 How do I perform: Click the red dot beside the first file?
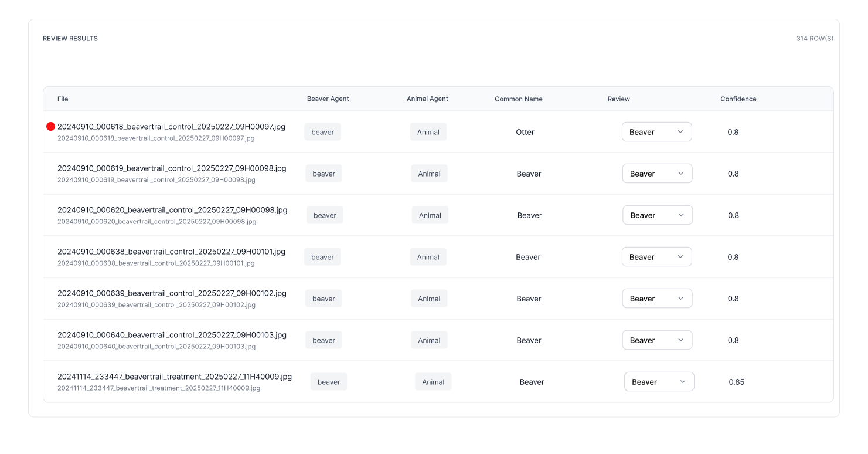[50, 127]
